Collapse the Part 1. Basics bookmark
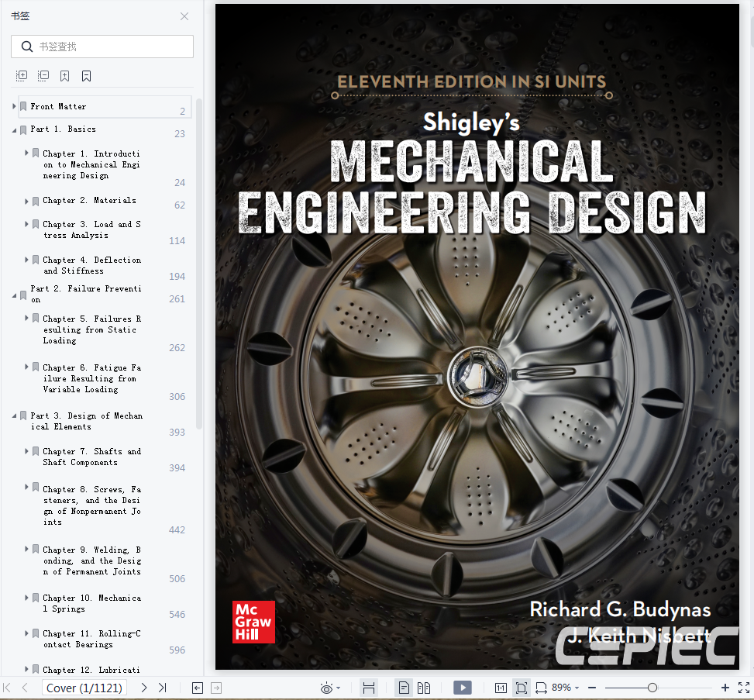754x700 pixels. [x=14, y=130]
